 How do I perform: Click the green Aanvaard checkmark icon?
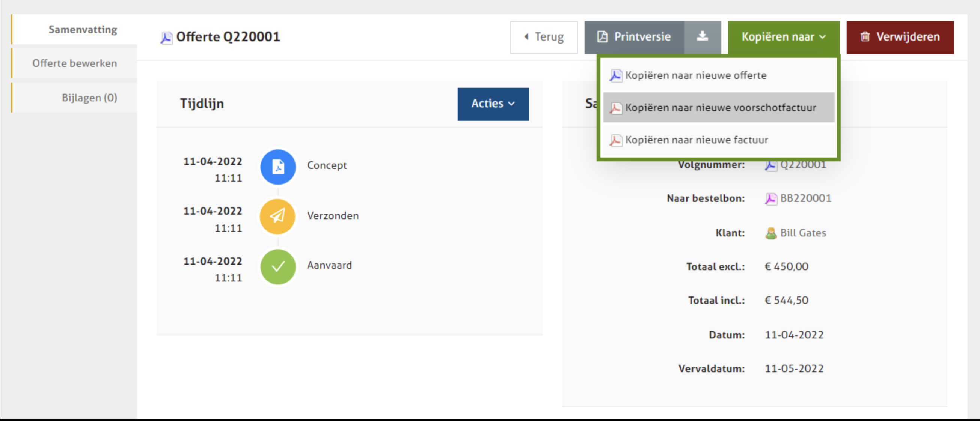click(278, 266)
